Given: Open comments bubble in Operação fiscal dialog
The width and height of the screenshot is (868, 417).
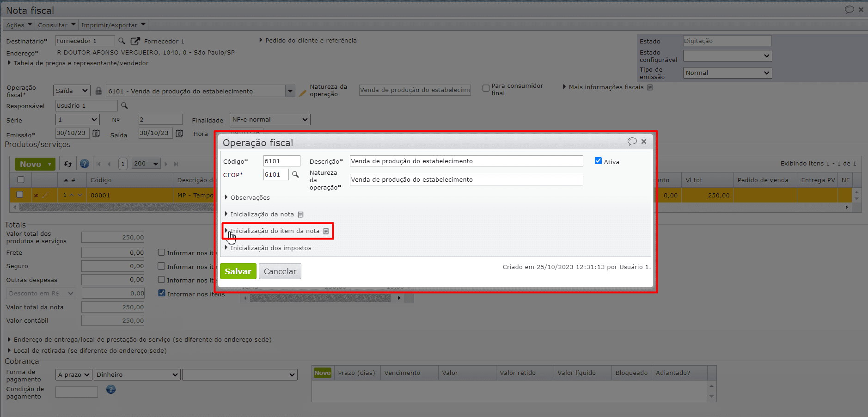Looking at the screenshot, I should pyautogui.click(x=632, y=141).
